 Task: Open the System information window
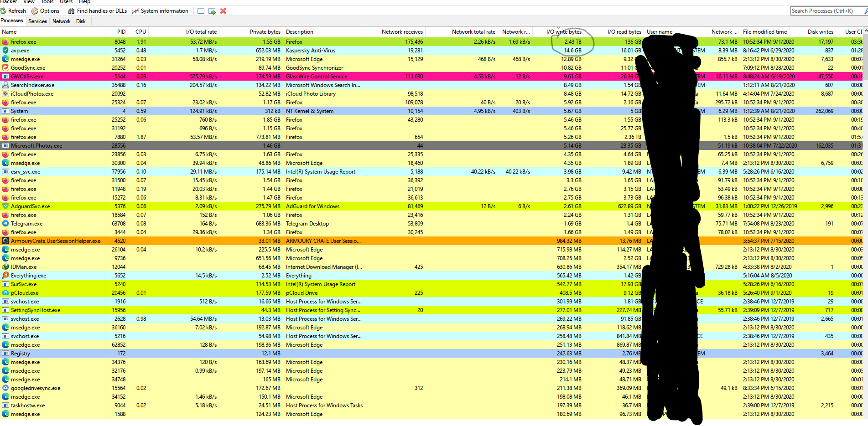[x=160, y=11]
